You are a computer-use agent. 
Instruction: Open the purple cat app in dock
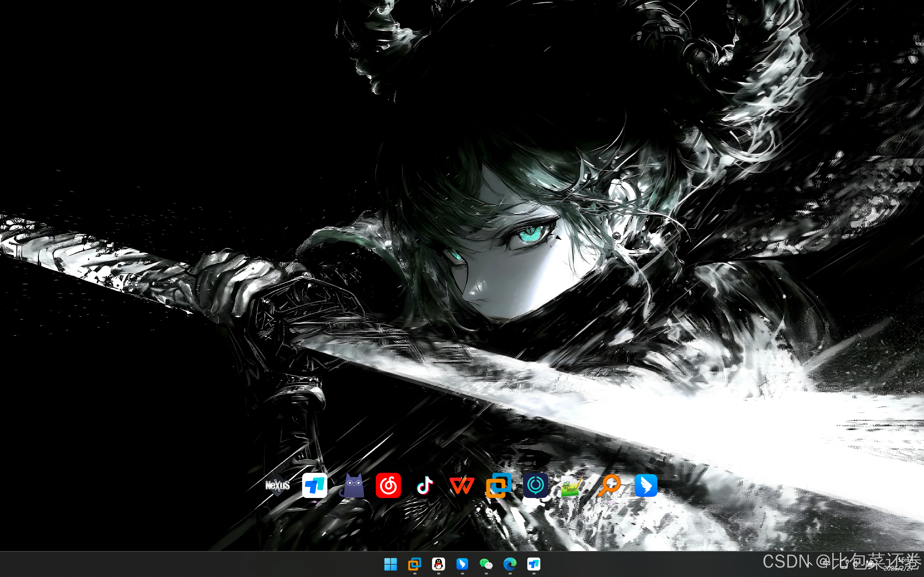point(352,485)
